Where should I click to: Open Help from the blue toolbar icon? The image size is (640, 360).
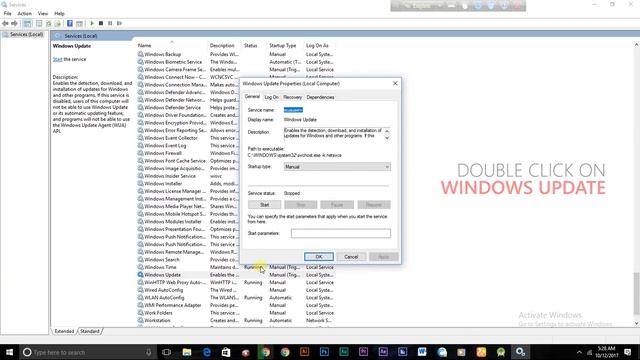tap(70, 23)
